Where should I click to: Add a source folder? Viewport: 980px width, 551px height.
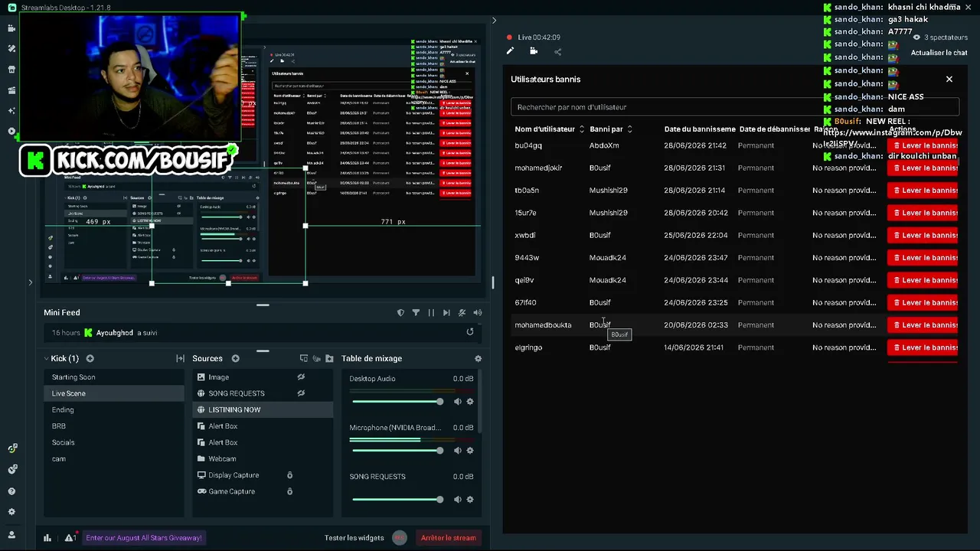pos(329,358)
